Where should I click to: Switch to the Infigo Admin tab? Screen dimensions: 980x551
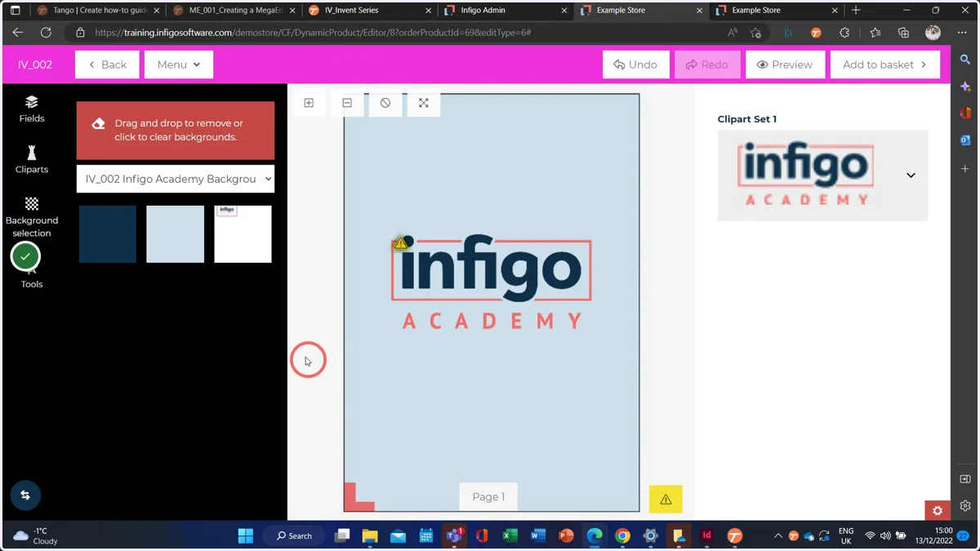[505, 11]
